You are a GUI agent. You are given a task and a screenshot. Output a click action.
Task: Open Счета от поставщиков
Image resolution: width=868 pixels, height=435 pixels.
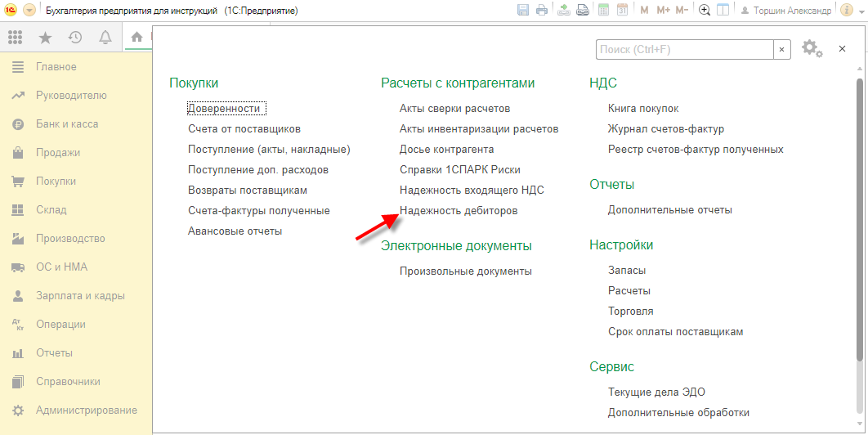click(x=244, y=129)
